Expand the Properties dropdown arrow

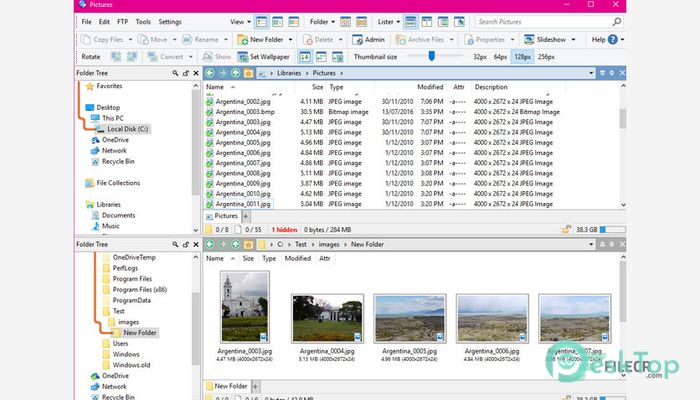(x=512, y=40)
